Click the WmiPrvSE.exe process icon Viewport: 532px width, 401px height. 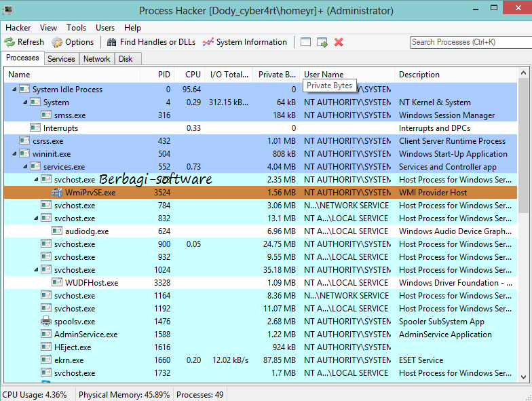coord(57,193)
